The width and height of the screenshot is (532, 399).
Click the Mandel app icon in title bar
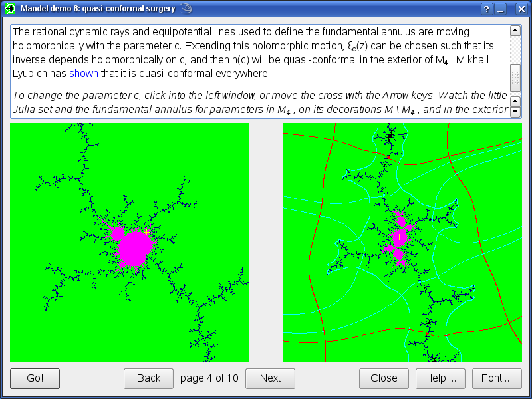(x=10, y=9)
